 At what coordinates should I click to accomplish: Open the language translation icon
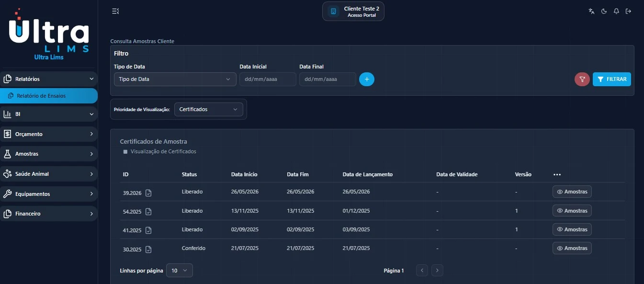[x=591, y=11]
